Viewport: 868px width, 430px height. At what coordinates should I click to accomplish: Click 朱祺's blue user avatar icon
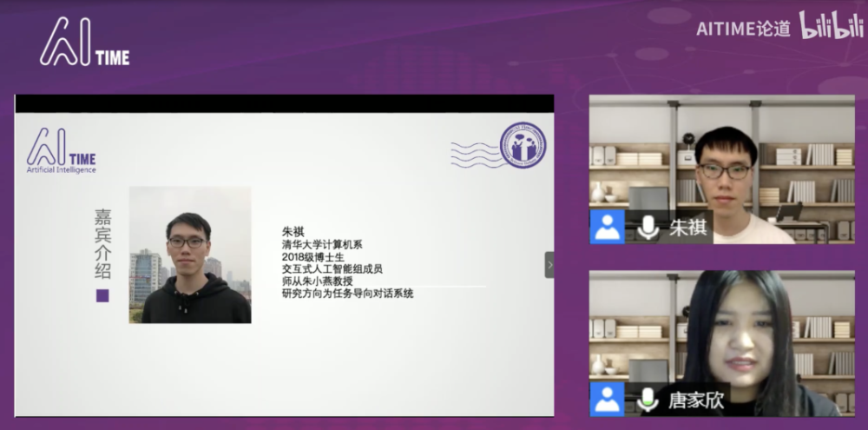(608, 227)
